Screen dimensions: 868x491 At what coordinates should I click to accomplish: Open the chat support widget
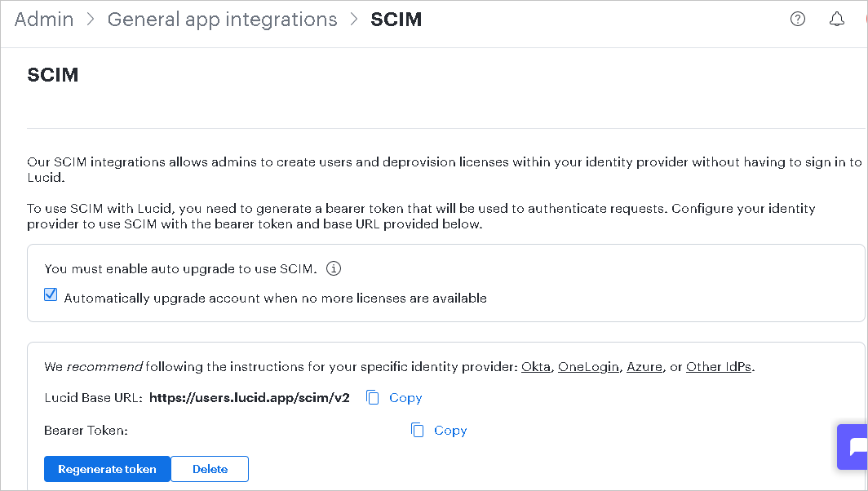click(853, 447)
